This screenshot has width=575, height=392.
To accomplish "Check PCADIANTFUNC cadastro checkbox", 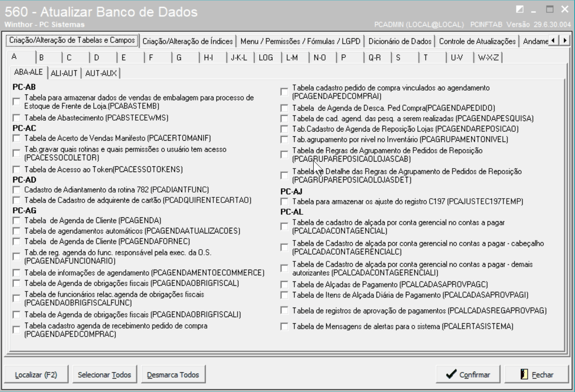I will point(17,190).
